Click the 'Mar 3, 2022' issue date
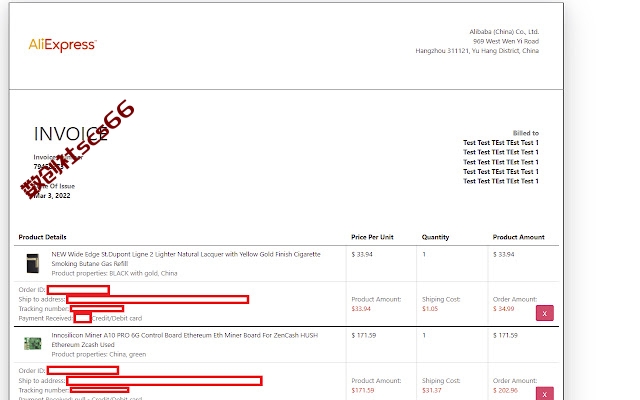 point(52,196)
